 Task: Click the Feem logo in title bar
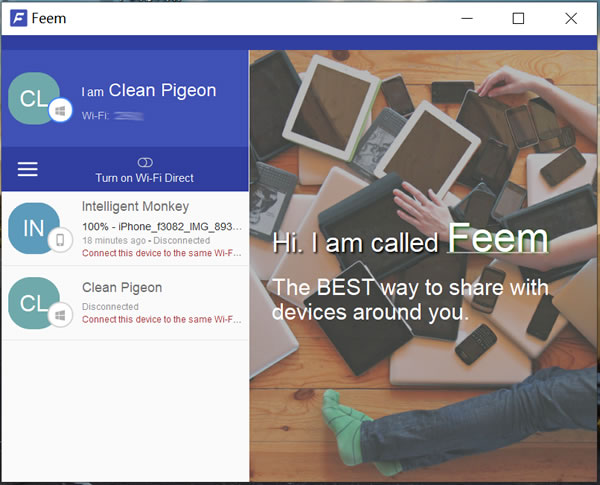point(18,18)
